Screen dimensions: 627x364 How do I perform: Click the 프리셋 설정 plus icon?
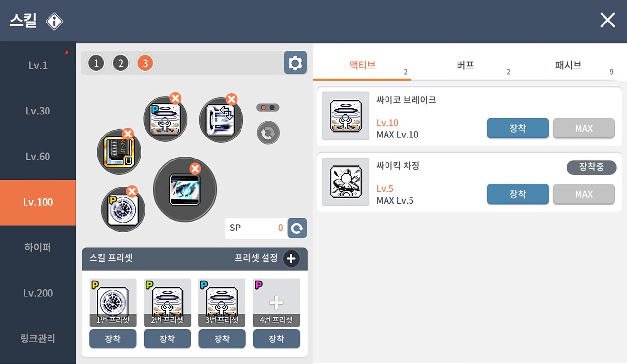[x=291, y=258]
